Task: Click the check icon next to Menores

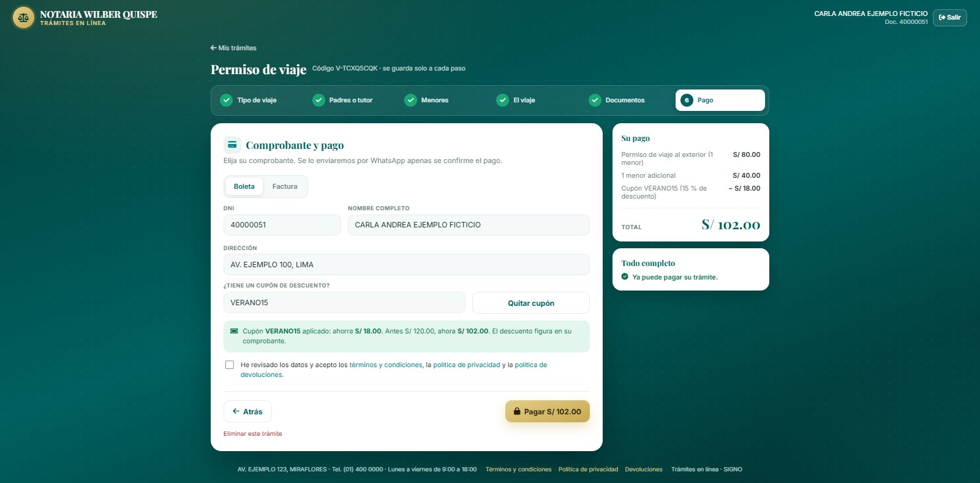Action: pos(410,100)
